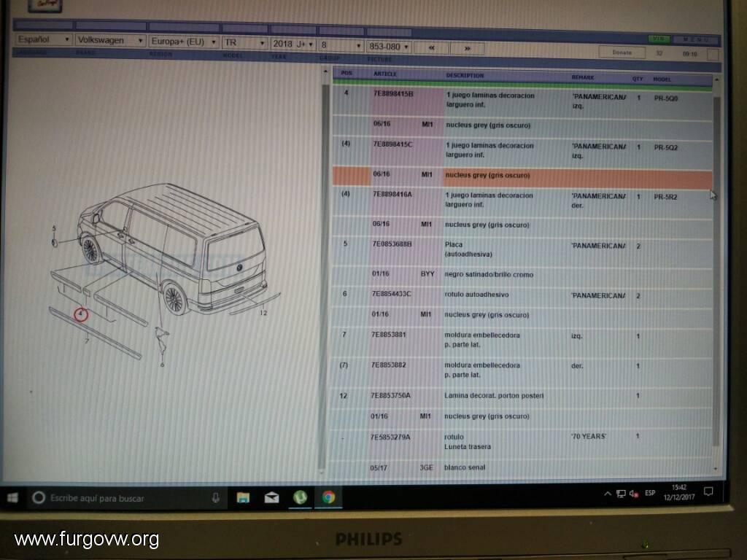Open the Español language dropdown
The height and width of the screenshot is (560, 747).
pos(44,39)
